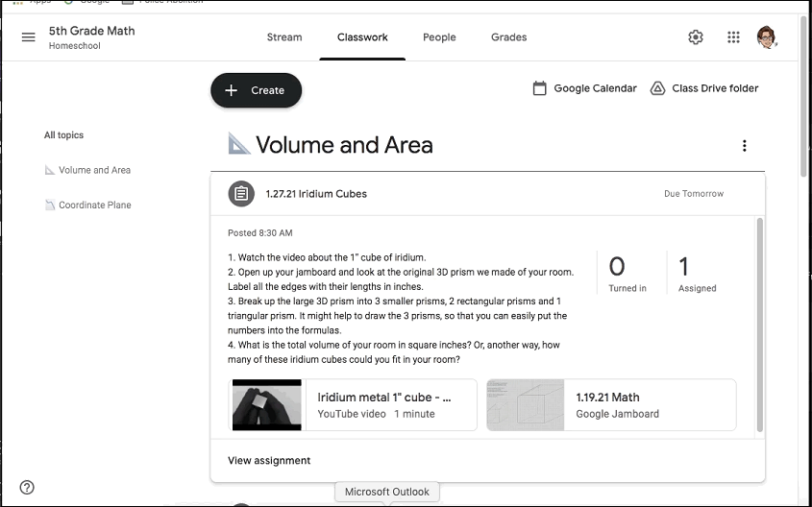Click View assignment
812x507 pixels.
[269, 461]
